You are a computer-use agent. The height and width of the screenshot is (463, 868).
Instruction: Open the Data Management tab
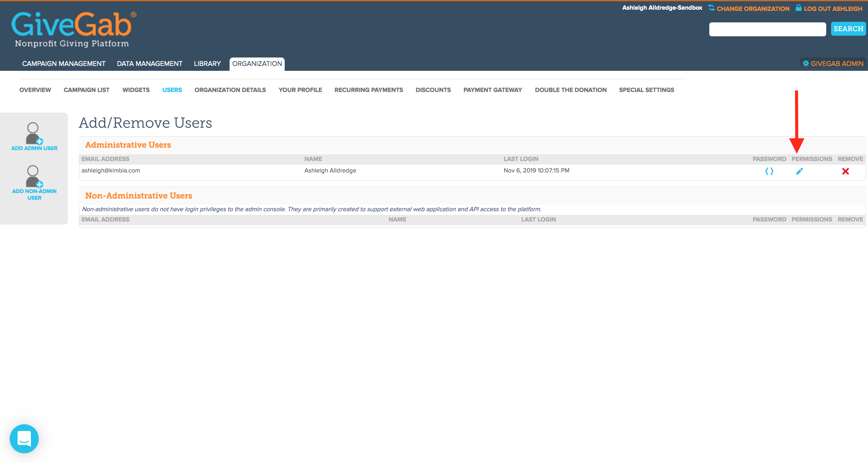coord(150,64)
